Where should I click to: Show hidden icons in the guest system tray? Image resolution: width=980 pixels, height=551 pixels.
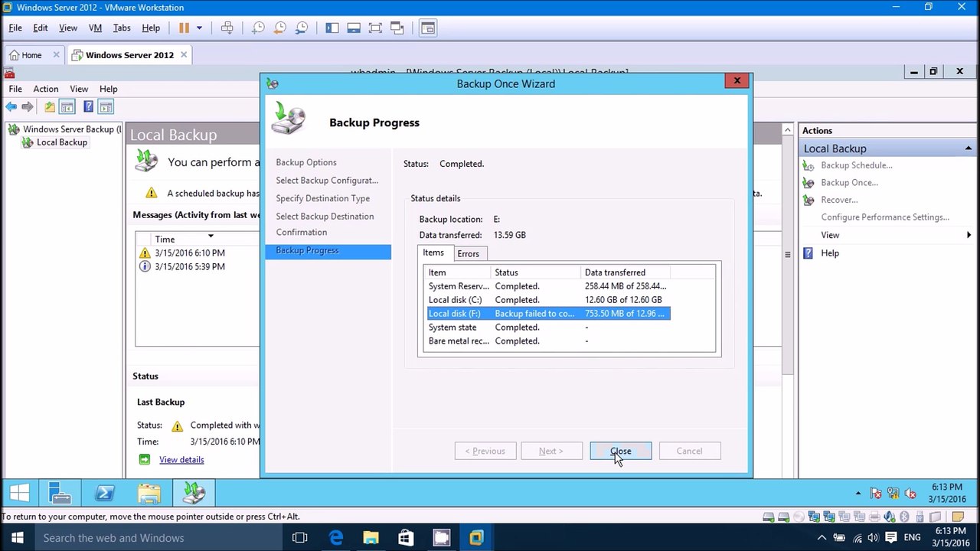858,494
